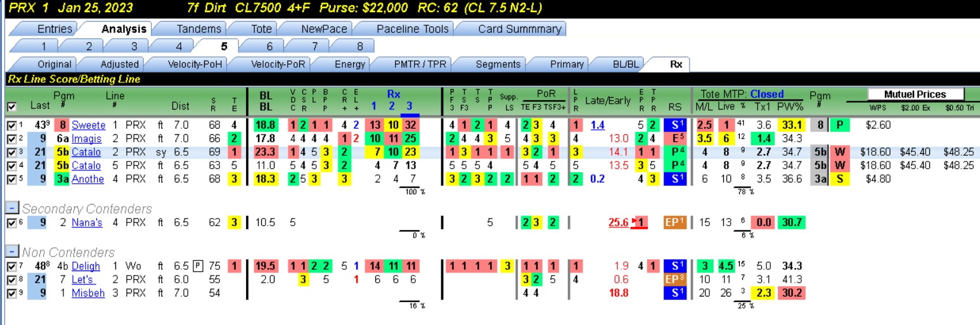The image size is (980, 325).
Task: Click the yellow S finish badge for program 3a
Action: (840, 179)
